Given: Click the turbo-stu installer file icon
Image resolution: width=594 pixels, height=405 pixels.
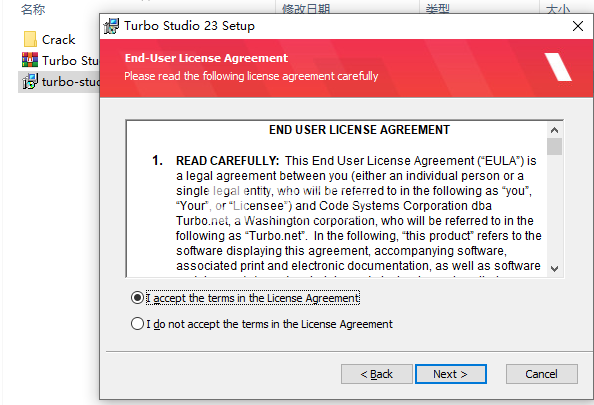Looking at the screenshot, I should pyautogui.click(x=30, y=81).
